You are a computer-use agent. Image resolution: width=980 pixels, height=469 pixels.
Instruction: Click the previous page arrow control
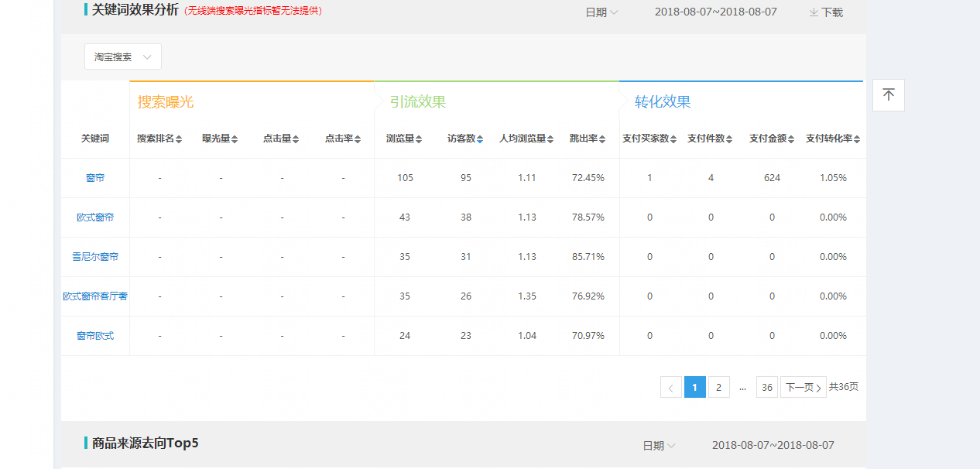[x=670, y=387]
